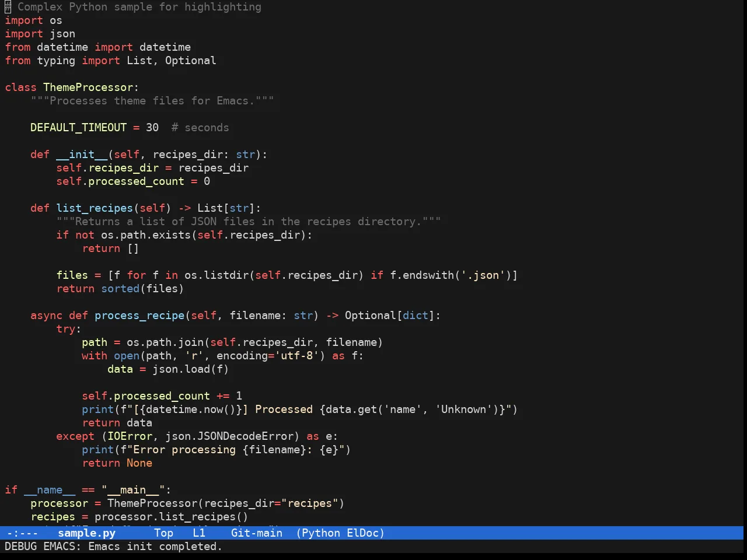Click the -:--- buffer status flags in mode line
Image resolution: width=747 pixels, height=560 pixels.
22,533
